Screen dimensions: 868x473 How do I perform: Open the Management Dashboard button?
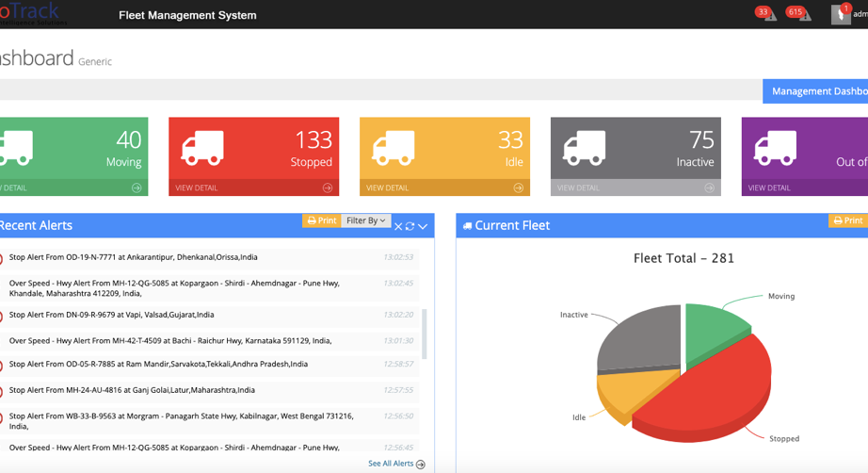(x=815, y=91)
